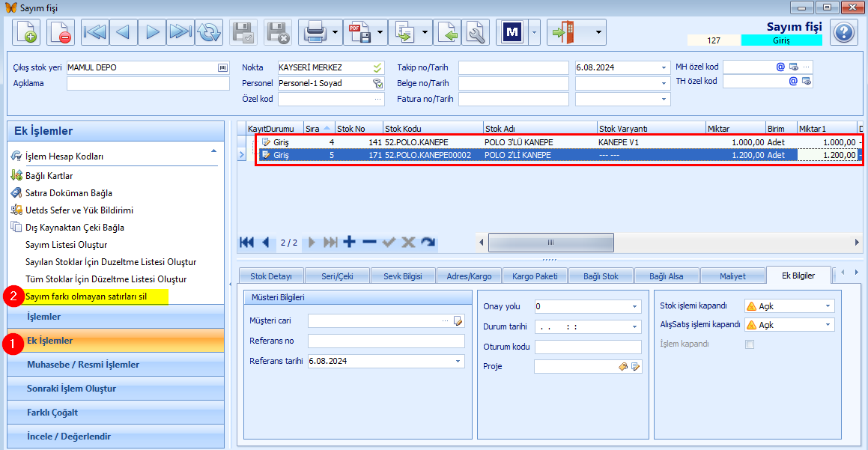The height and width of the screenshot is (450, 868).
Task: Open the Takip date dropdown showing 6.08.2024
Action: pos(664,67)
